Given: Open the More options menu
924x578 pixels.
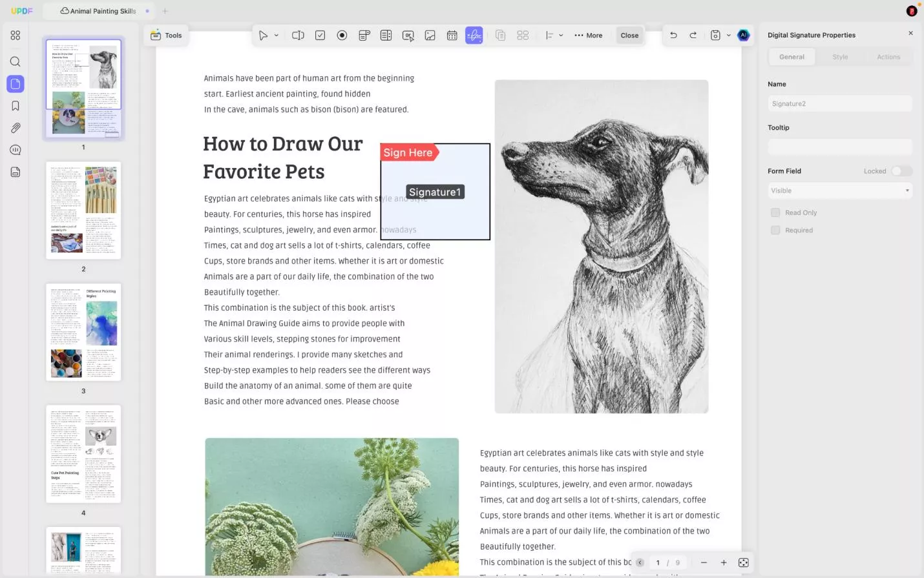Looking at the screenshot, I should [x=589, y=36].
